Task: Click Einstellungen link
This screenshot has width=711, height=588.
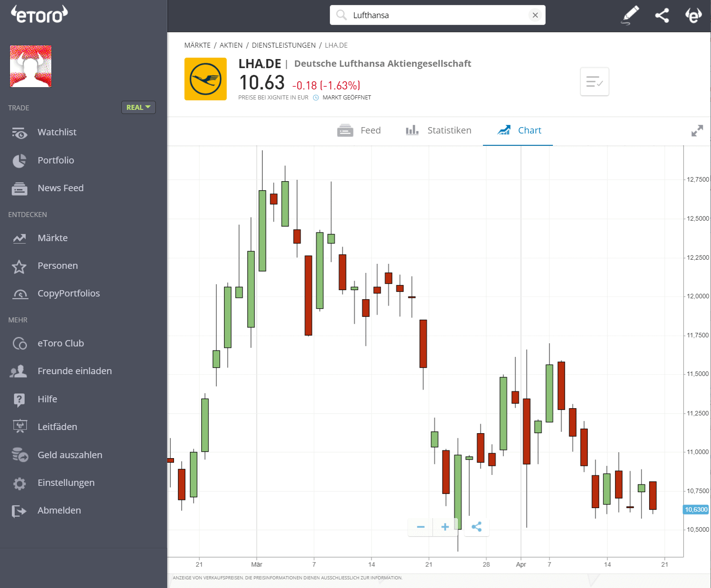Action: click(66, 483)
